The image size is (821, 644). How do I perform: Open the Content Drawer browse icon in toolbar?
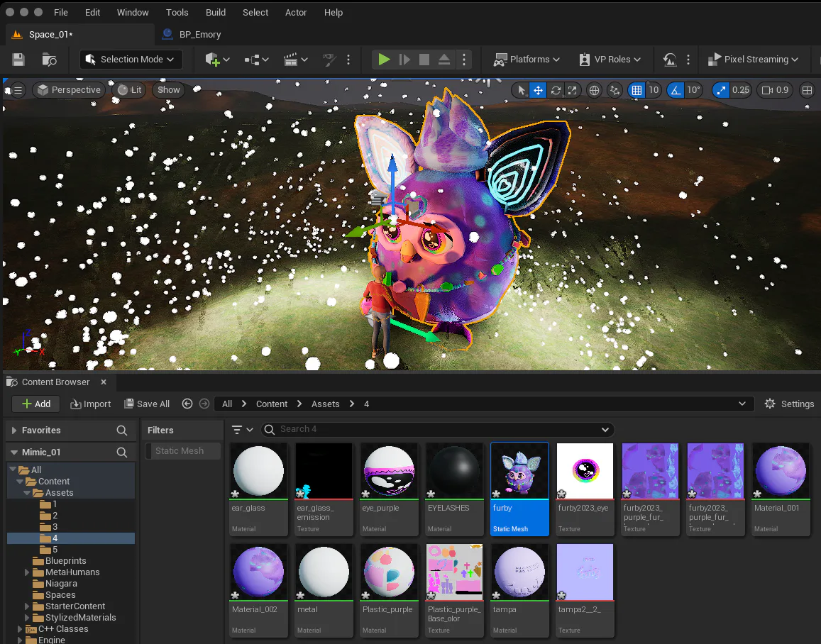[49, 60]
